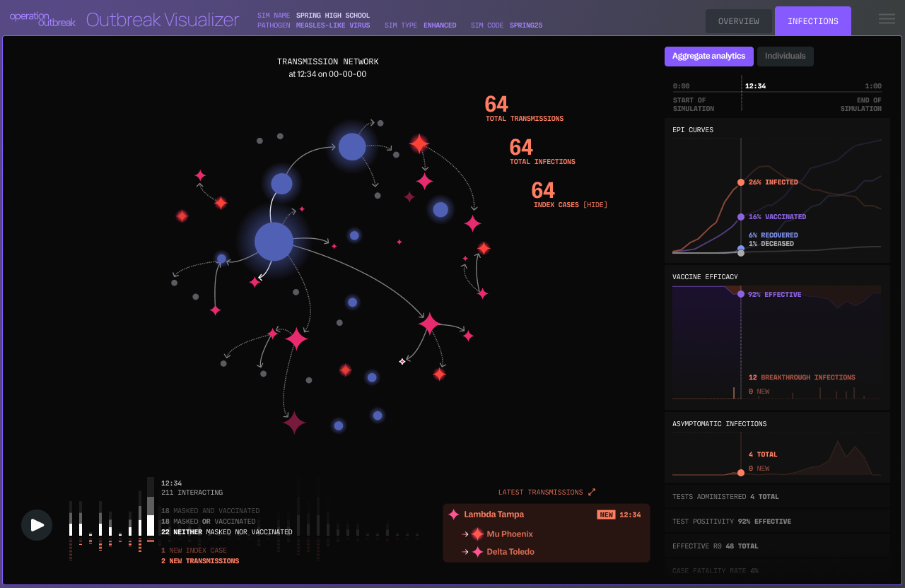Screen dimensions: 905x588
Task: Hide index cases via the HIDE toggle
Action: pos(595,205)
